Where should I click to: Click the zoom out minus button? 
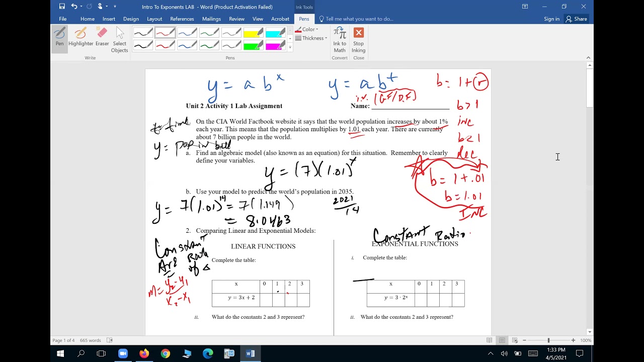(x=524, y=340)
